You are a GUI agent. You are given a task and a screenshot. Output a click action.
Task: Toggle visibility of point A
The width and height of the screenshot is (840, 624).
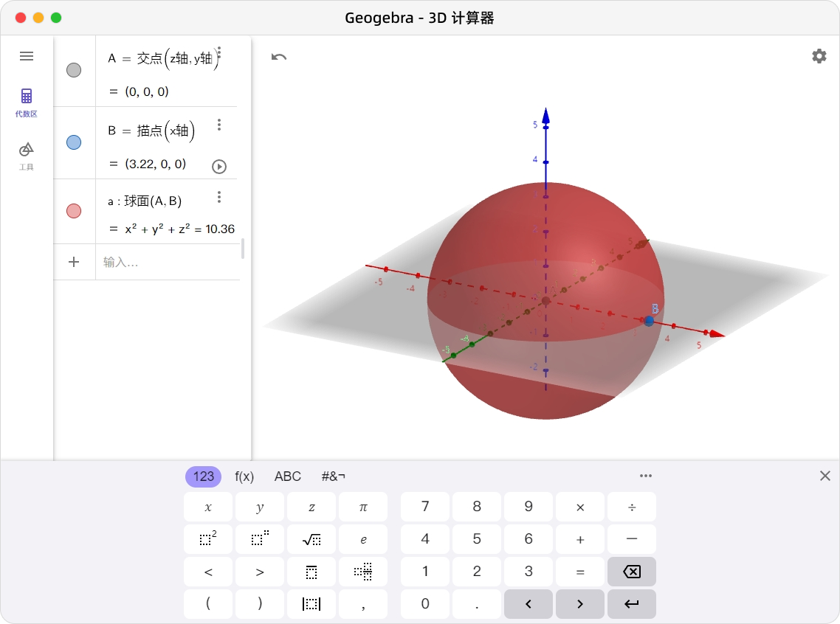[x=74, y=70]
